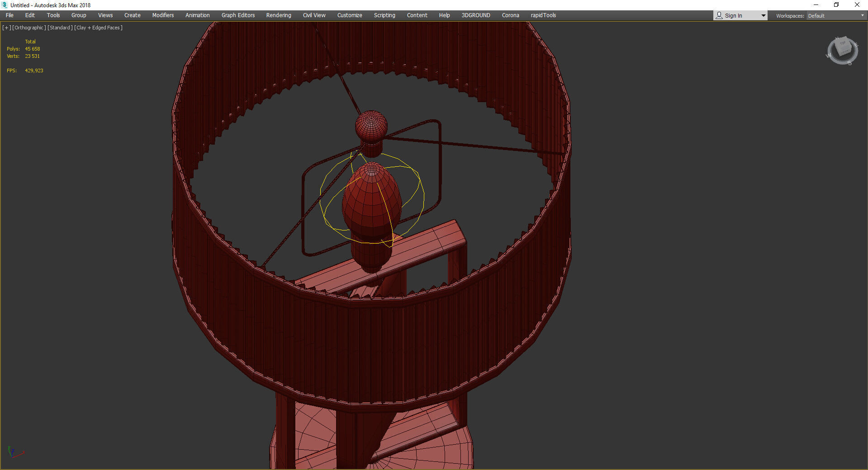Click the 3ds Max application icon
This screenshot has width=868, height=470.
tap(5, 5)
